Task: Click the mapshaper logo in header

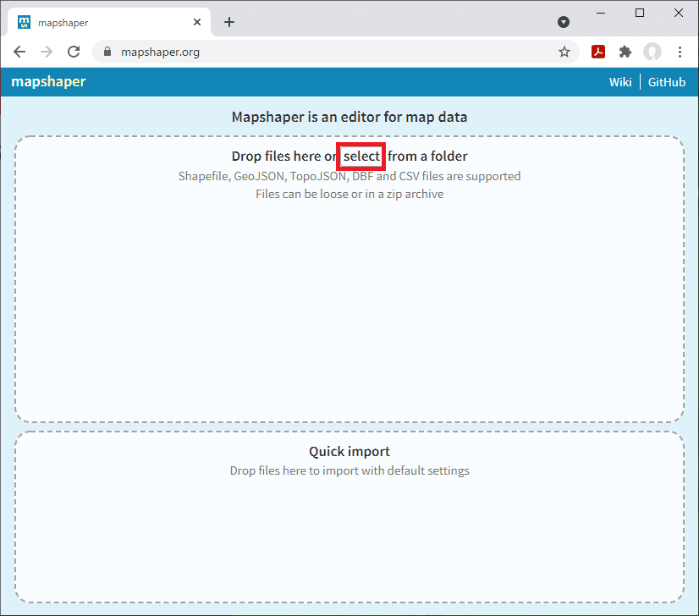Action: (48, 81)
